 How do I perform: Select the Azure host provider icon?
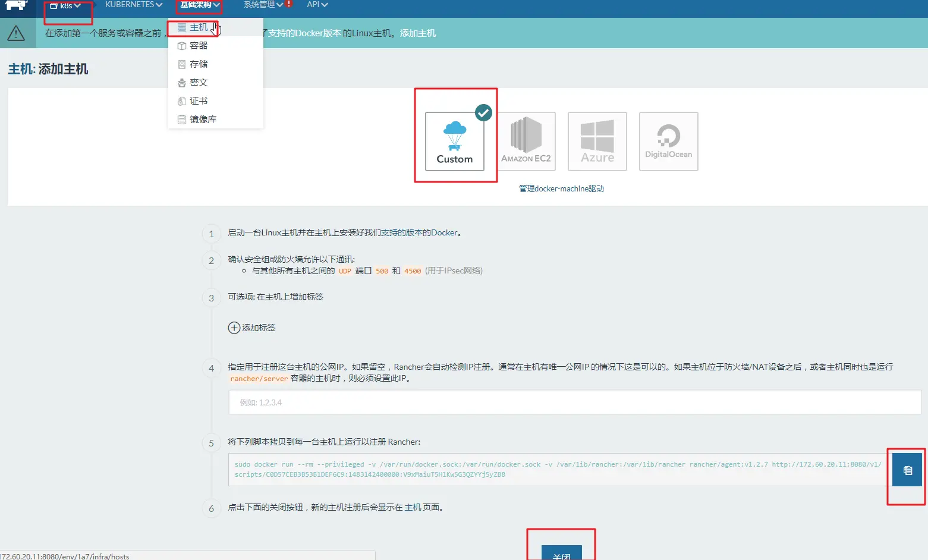[x=597, y=141]
